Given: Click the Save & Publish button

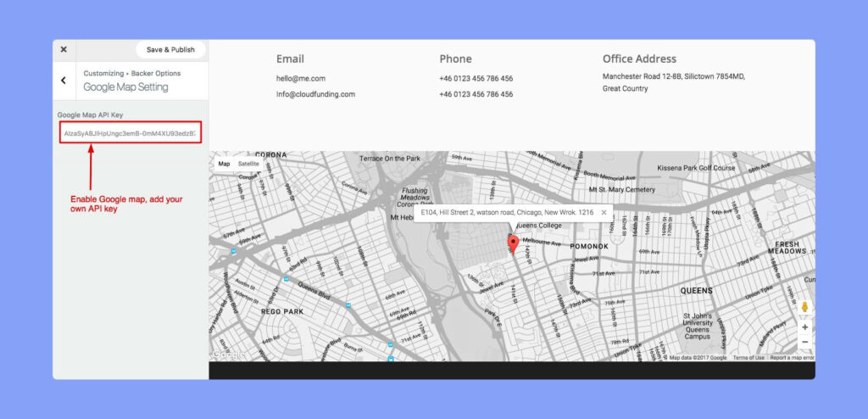Looking at the screenshot, I should coord(170,49).
